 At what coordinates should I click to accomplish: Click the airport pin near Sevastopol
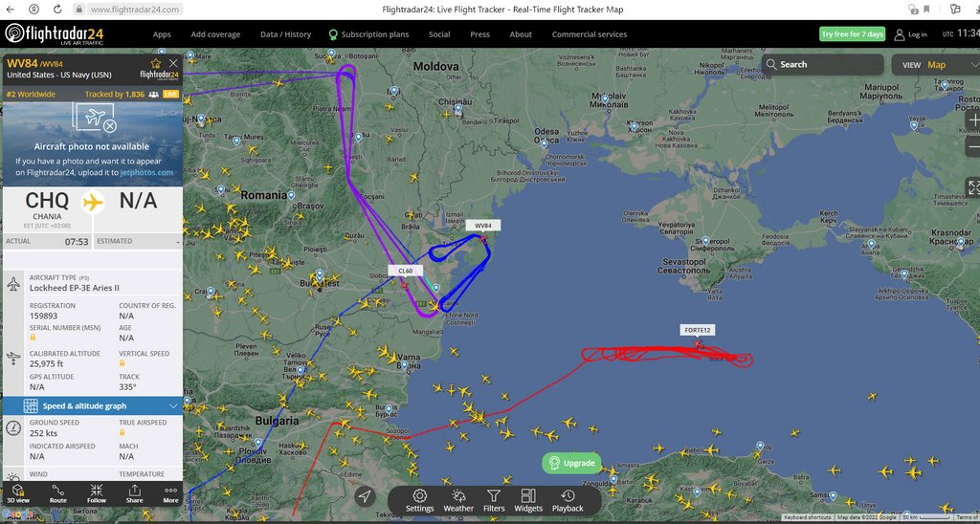point(705,240)
